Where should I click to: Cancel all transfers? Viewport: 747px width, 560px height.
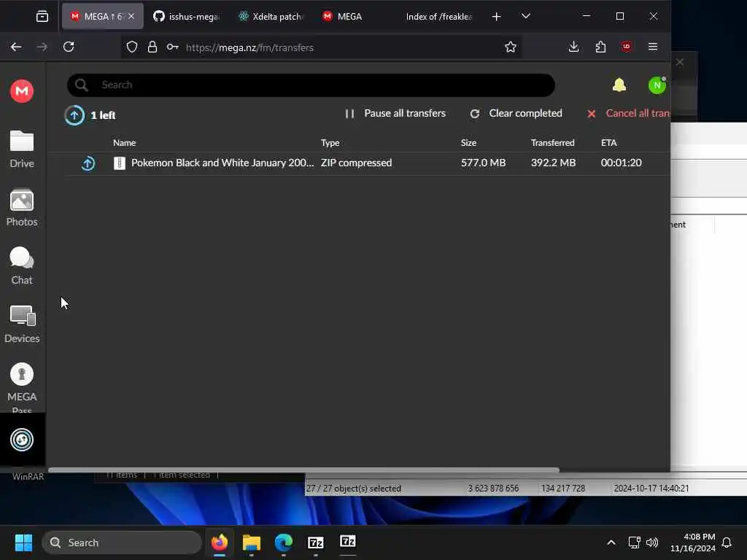click(628, 113)
